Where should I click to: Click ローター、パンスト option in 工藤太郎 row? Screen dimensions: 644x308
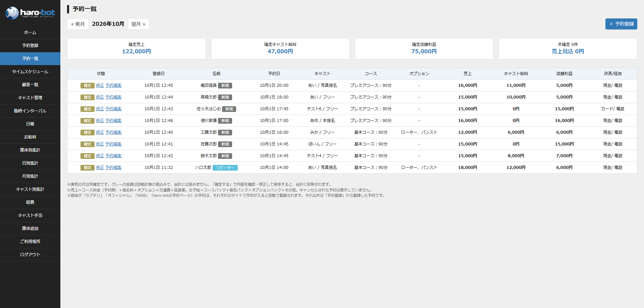coord(419,132)
